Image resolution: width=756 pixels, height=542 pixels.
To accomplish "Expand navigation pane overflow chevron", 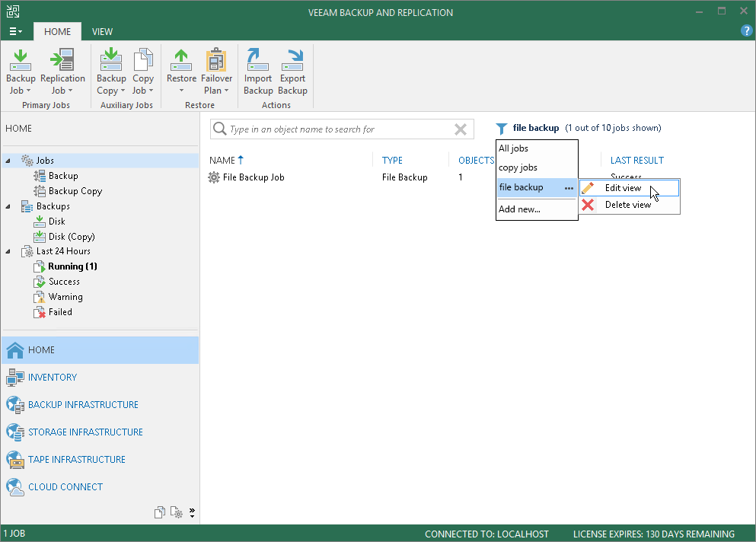I will tap(192, 512).
